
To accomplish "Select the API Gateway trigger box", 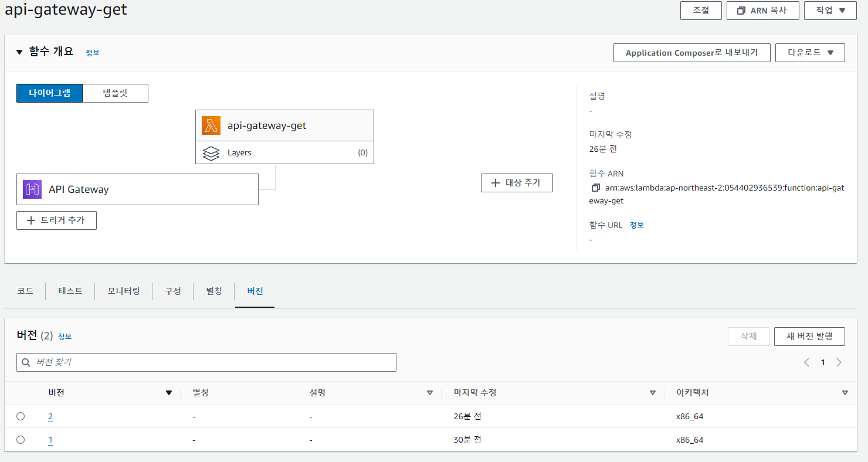I will [137, 189].
